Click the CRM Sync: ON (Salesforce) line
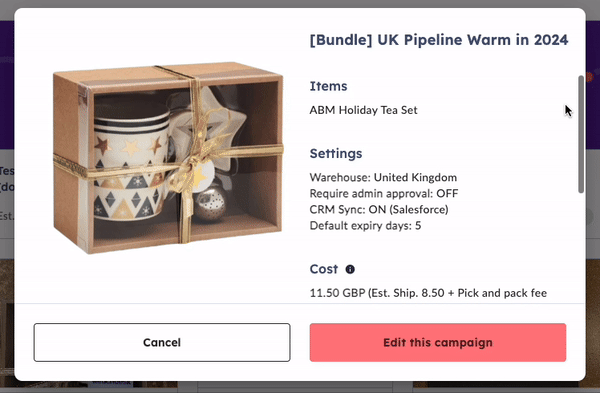 tap(379, 210)
